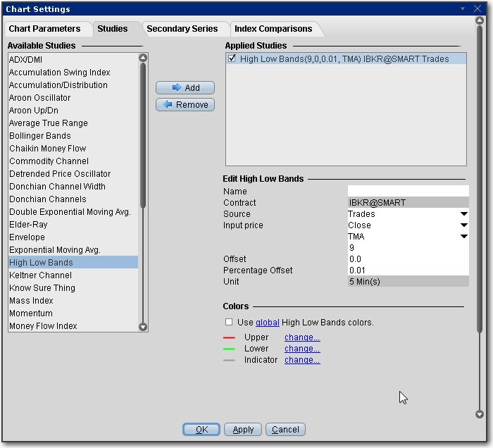Image resolution: width=493 pixels, height=448 pixels.
Task: Click change link for Upper color
Action: (x=302, y=337)
